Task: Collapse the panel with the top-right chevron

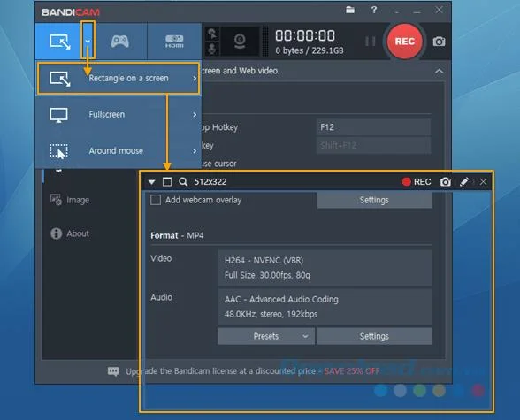Action: click(439, 72)
